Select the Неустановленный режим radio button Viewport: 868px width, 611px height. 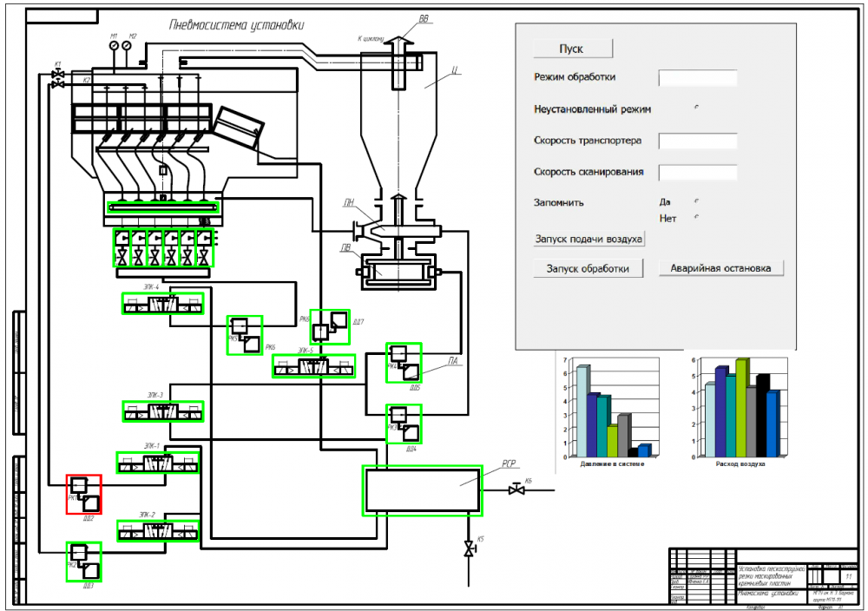[697, 106]
